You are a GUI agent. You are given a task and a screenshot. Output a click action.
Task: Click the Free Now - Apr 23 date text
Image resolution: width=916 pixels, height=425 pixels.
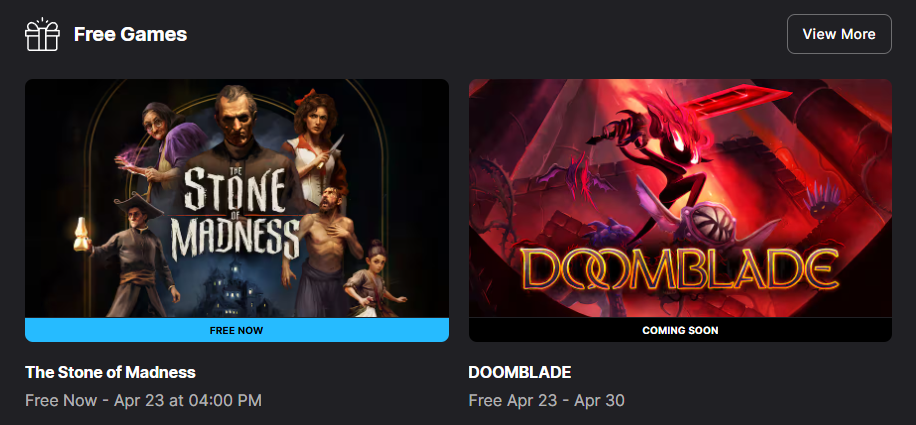[143, 400]
